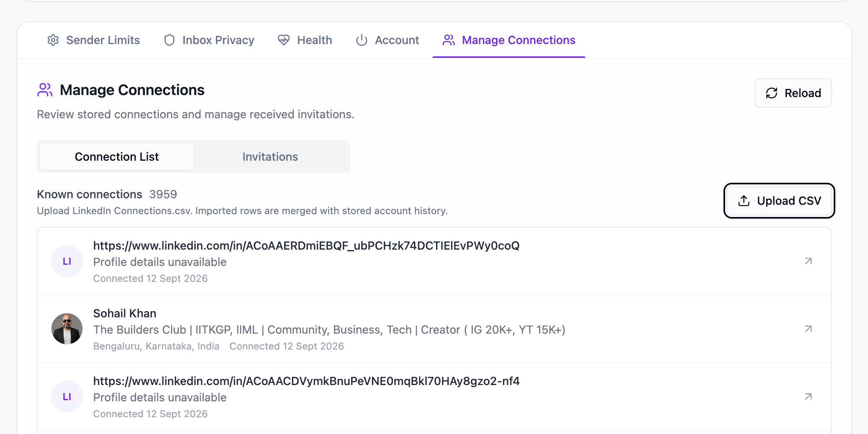
Task: Click Connected 12 Sept 2026 in Sohail Khan row
Action: [287, 346]
